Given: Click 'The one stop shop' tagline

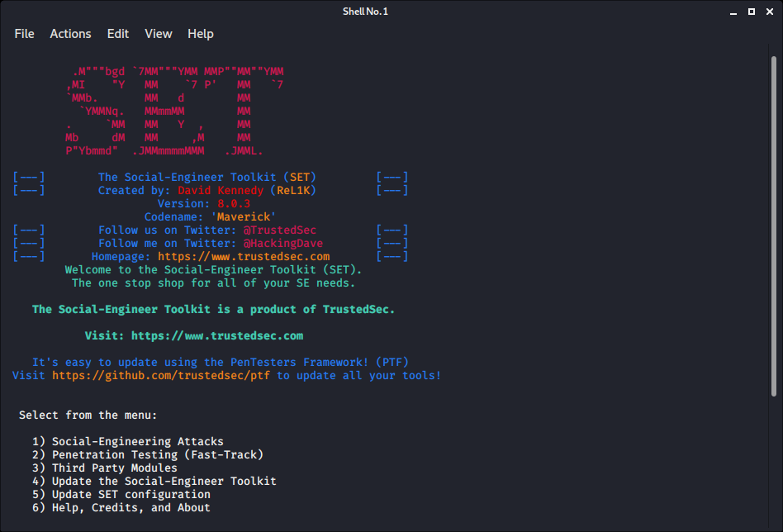Looking at the screenshot, I should [x=213, y=283].
